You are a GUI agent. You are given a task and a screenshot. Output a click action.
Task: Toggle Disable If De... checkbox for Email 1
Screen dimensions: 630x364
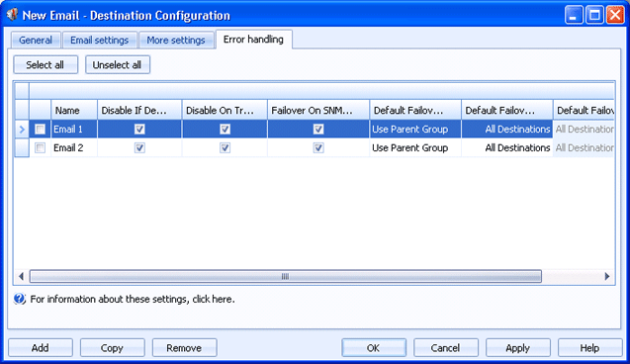(x=139, y=129)
